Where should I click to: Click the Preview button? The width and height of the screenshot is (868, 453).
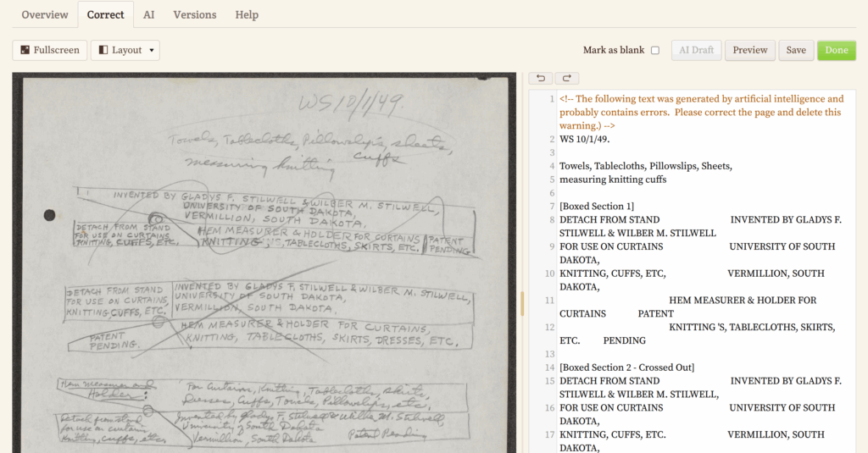pyautogui.click(x=750, y=50)
